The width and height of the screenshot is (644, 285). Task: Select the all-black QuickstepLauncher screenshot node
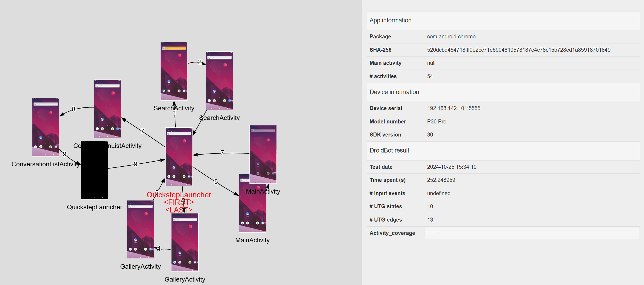[95, 170]
